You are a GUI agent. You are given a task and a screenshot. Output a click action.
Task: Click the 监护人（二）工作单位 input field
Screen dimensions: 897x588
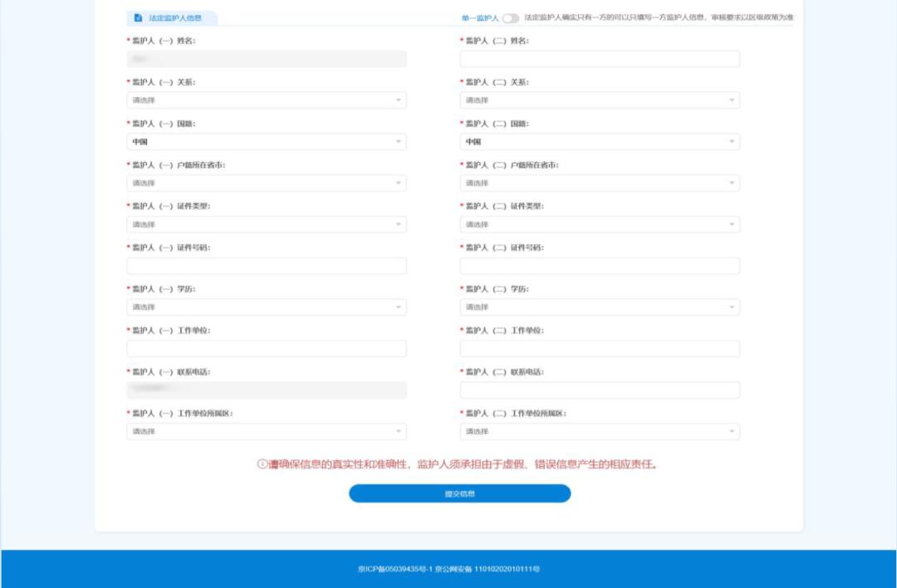point(598,347)
